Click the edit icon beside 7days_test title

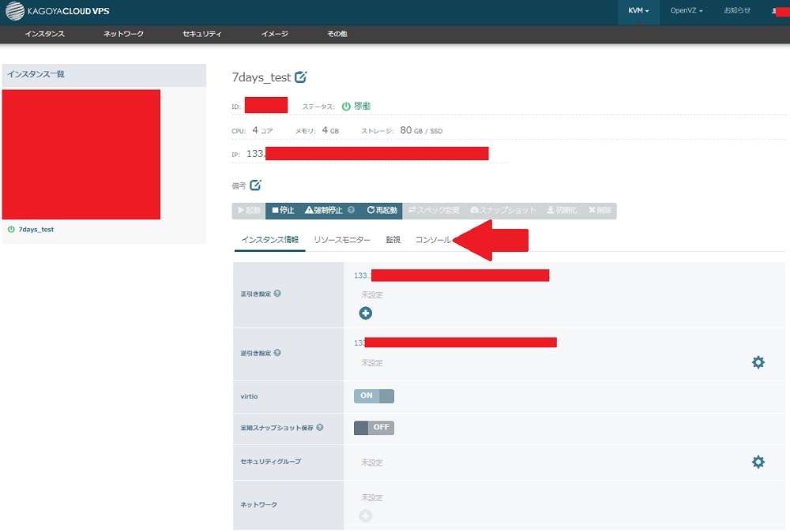(x=300, y=77)
